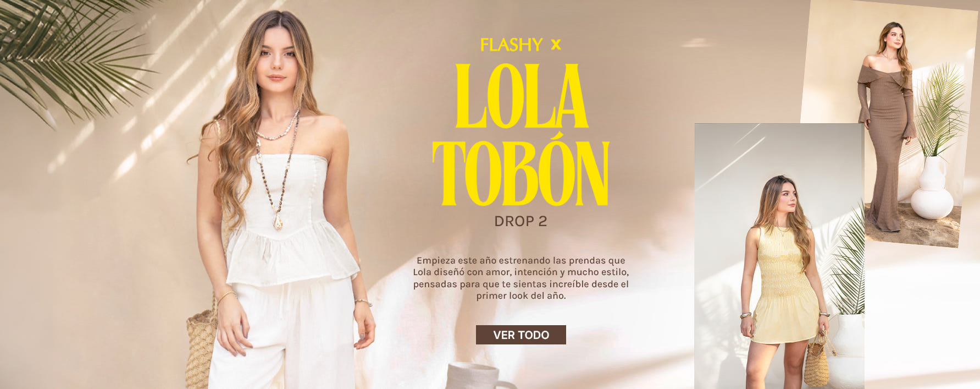Screen dimensions: 980x389
Task: Click the promotional description paragraph
Action: (x=521, y=278)
